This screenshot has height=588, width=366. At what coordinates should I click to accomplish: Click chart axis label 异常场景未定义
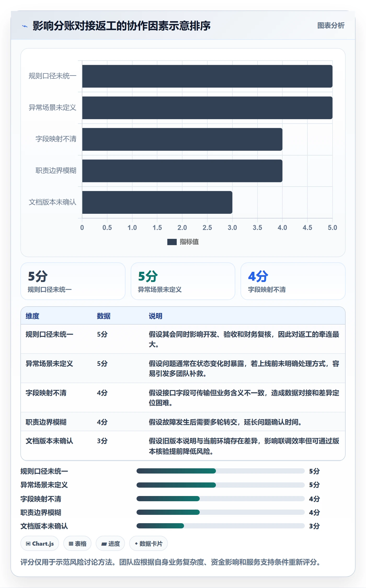pos(52,108)
